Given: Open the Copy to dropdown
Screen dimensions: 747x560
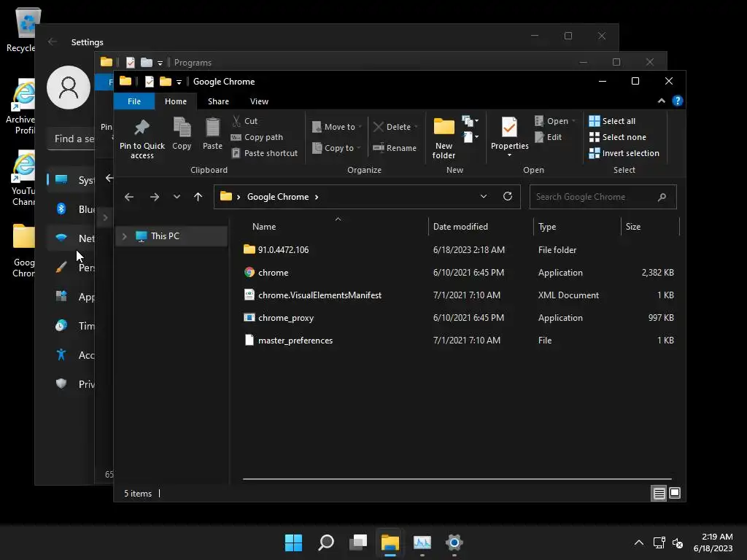Looking at the screenshot, I should (x=336, y=148).
